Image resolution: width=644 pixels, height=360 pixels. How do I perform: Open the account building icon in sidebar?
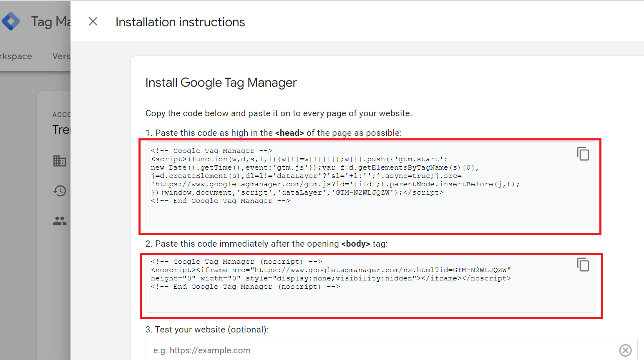point(60,161)
